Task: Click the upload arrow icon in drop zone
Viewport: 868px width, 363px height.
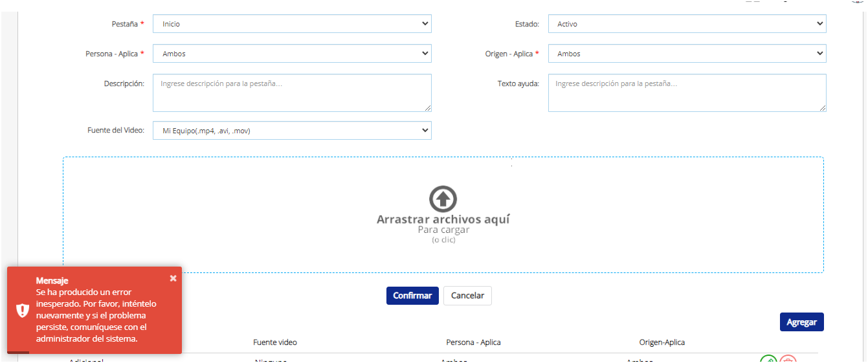Action: pyautogui.click(x=443, y=198)
